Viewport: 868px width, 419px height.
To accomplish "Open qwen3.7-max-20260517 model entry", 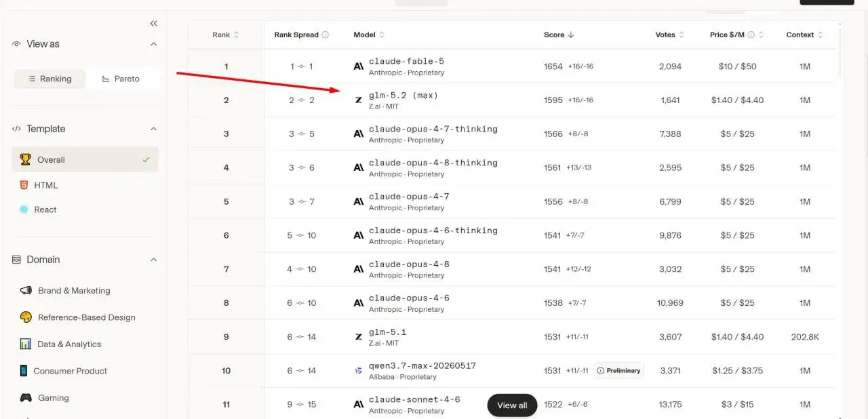I will point(422,365).
